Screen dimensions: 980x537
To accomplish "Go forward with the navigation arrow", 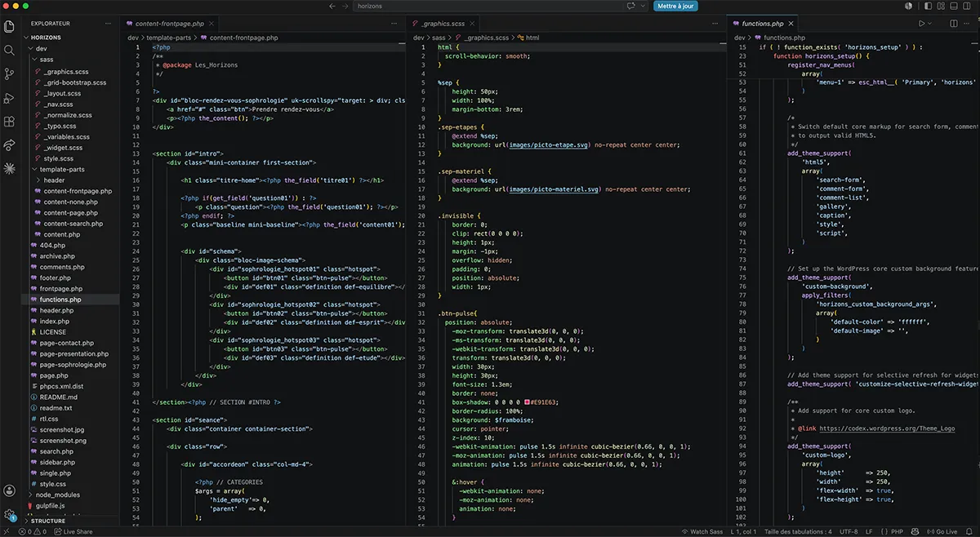I will pyautogui.click(x=345, y=6).
